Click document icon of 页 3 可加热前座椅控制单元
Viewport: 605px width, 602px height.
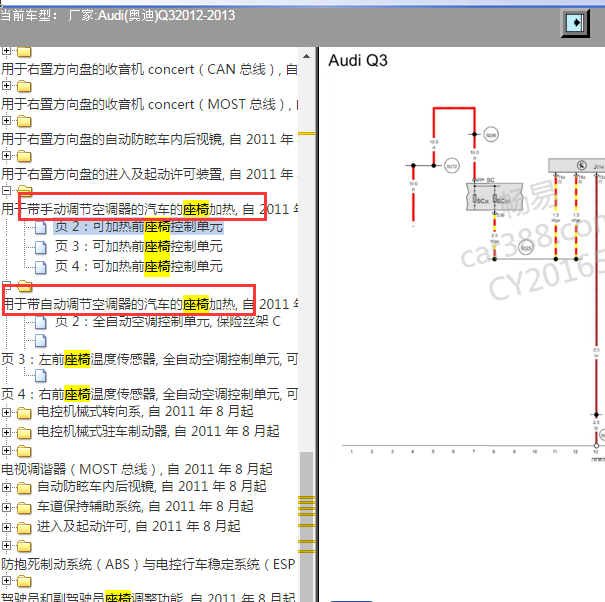(x=41, y=247)
